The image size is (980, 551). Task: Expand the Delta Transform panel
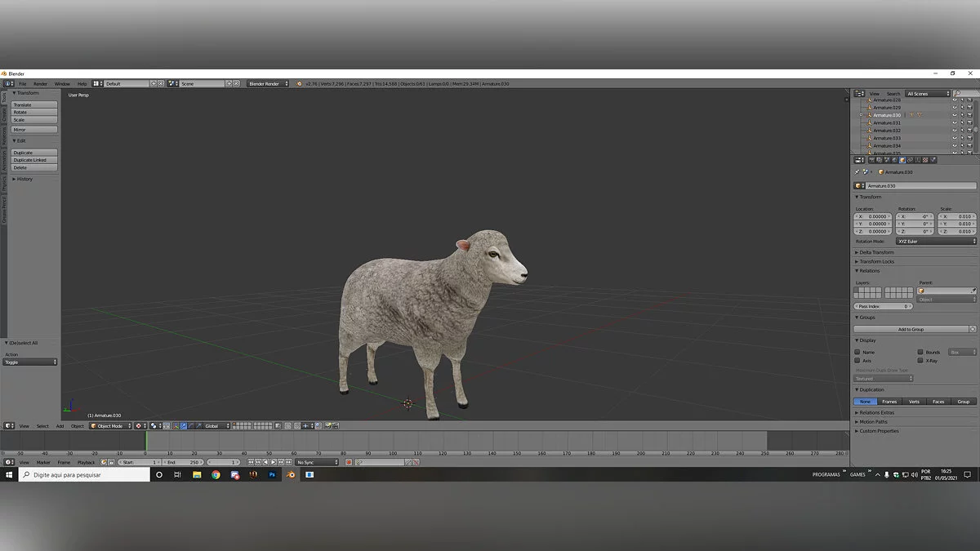click(876, 252)
